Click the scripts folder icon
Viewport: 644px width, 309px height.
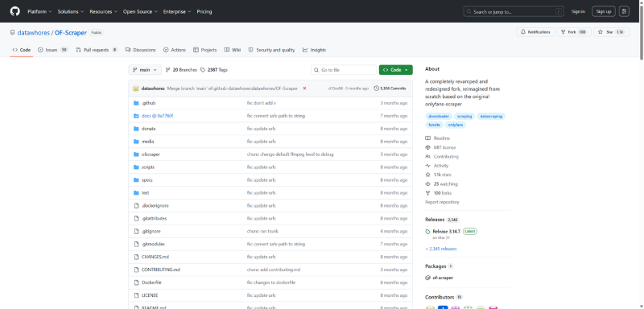(x=136, y=167)
